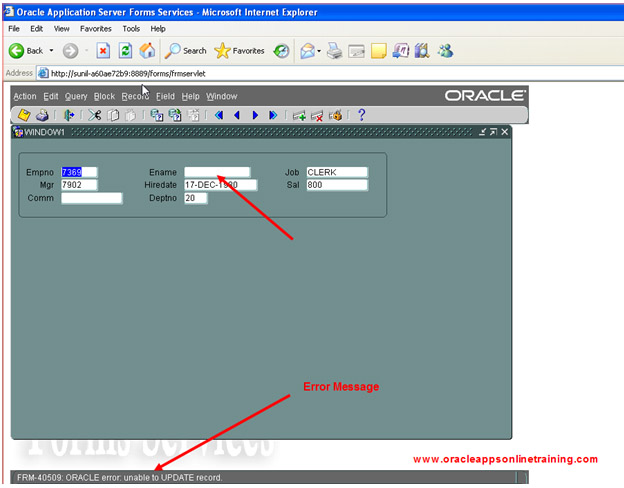Click the browser Refresh icon
Screen dimensions: 624x488
pos(125,51)
